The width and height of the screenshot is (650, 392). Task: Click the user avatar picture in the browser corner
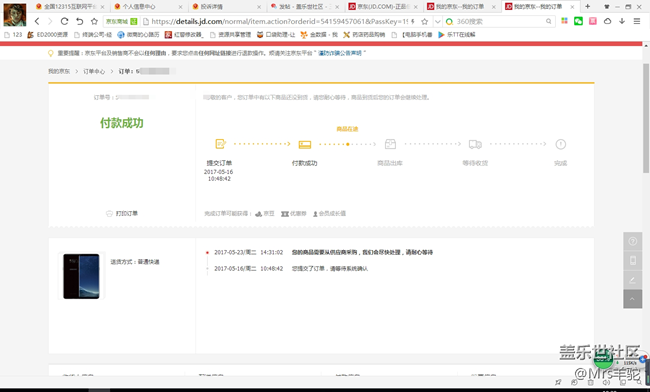15,15
